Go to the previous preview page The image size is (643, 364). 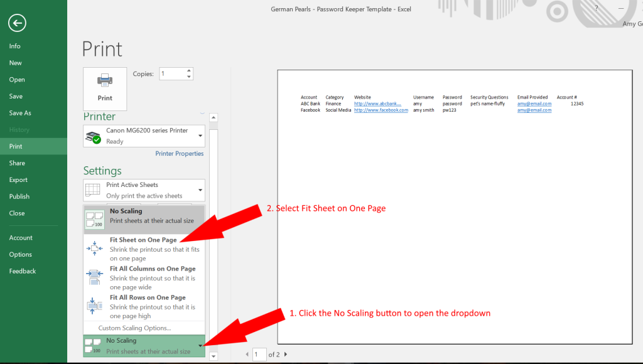click(247, 354)
